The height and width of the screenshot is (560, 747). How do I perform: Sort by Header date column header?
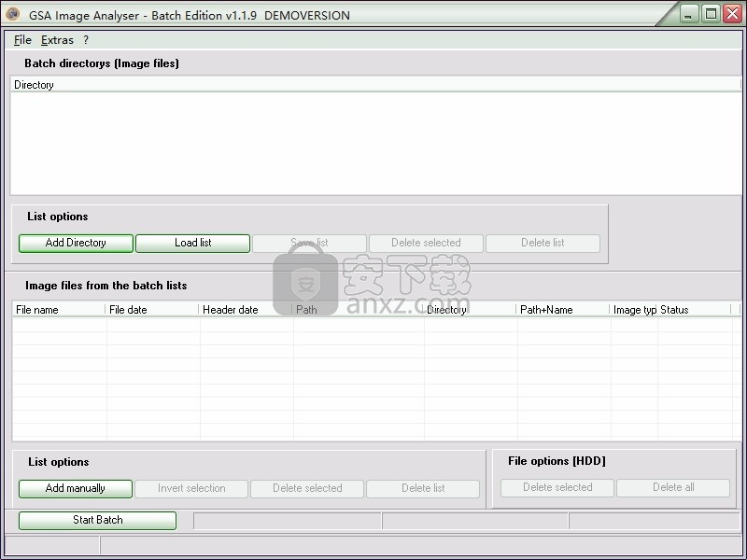(246, 310)
